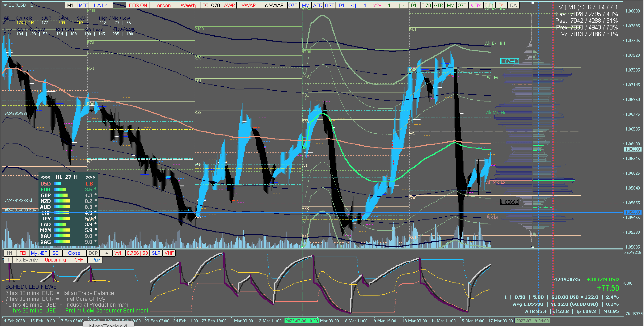Click the <<< arrow in currency strength panel
Viewport: 644px width, 327px height.
45,177
